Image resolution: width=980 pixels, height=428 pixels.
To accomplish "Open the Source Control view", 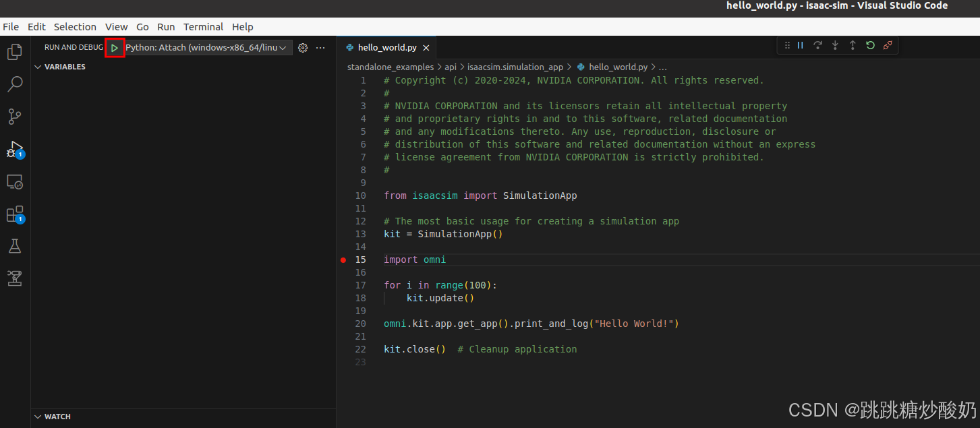I will click(x=14, y=116).
